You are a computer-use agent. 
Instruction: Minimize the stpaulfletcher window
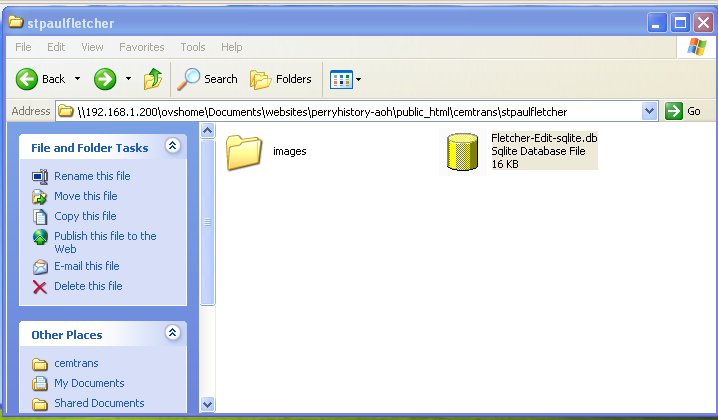(x=656, y=22)
